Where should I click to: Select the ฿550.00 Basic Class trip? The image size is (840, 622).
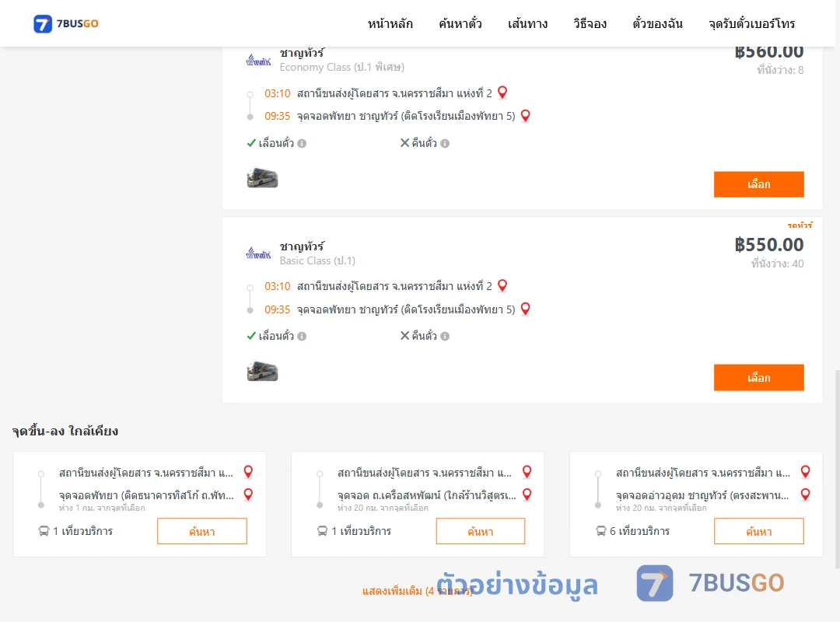pyautogui.click(x=758, y=378)
